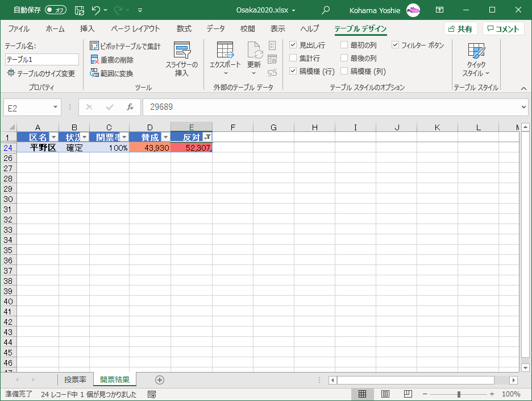Open the 数式 tab
532x401 pixels.
pyautogui.click(x=184, y=29)
